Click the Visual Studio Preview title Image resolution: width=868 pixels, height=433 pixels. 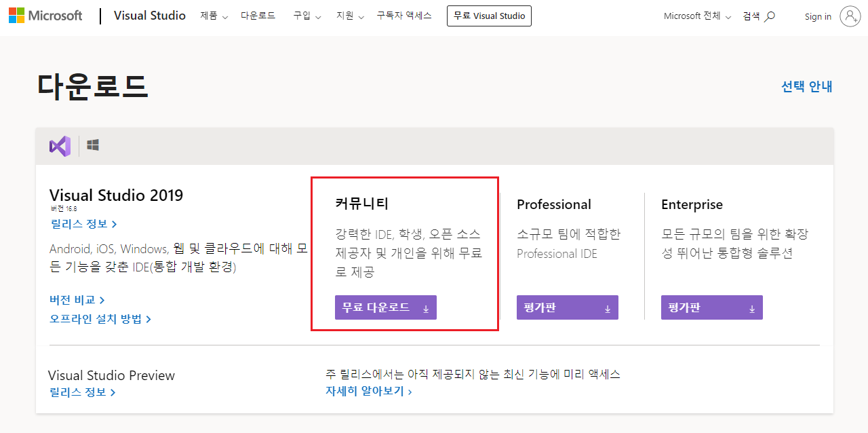click(112, 375)
